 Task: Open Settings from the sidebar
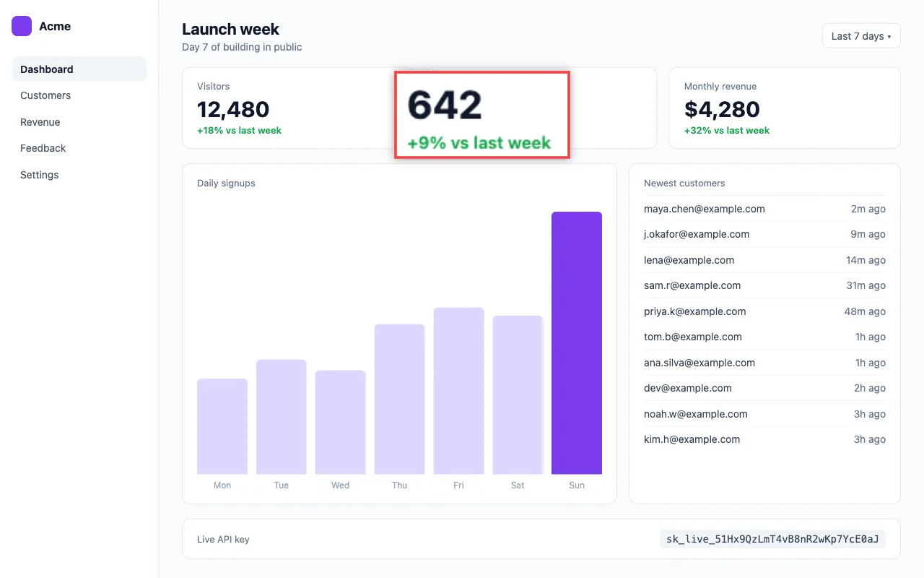pos(79,175)
